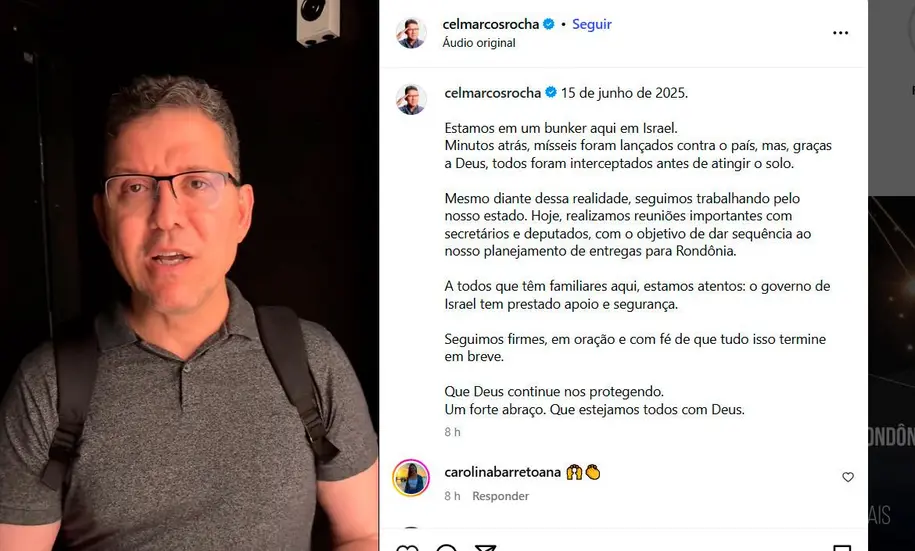Visit the carolinabarretoana username link
915x551 pixels.
(x=502, y=472)
